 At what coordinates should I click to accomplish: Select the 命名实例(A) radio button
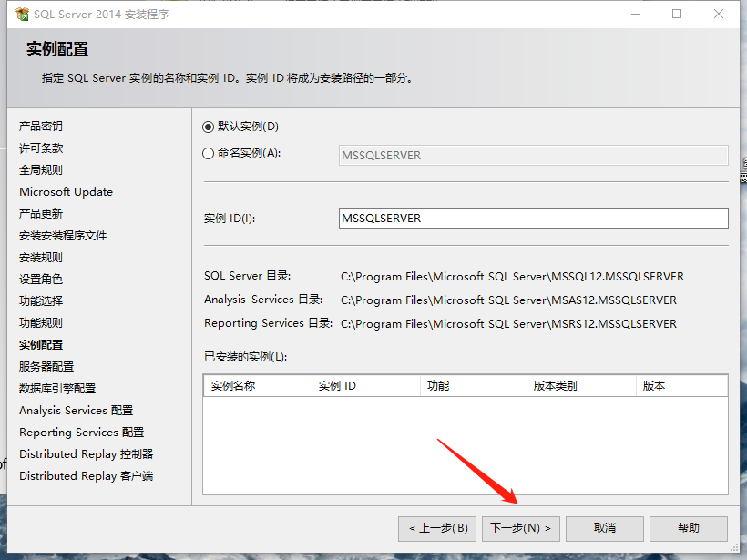208,153
